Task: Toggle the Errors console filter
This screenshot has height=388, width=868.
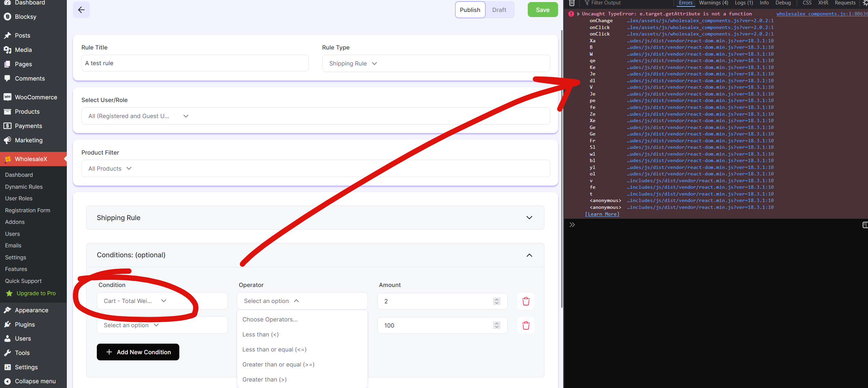Action: [x=686, y=3]
